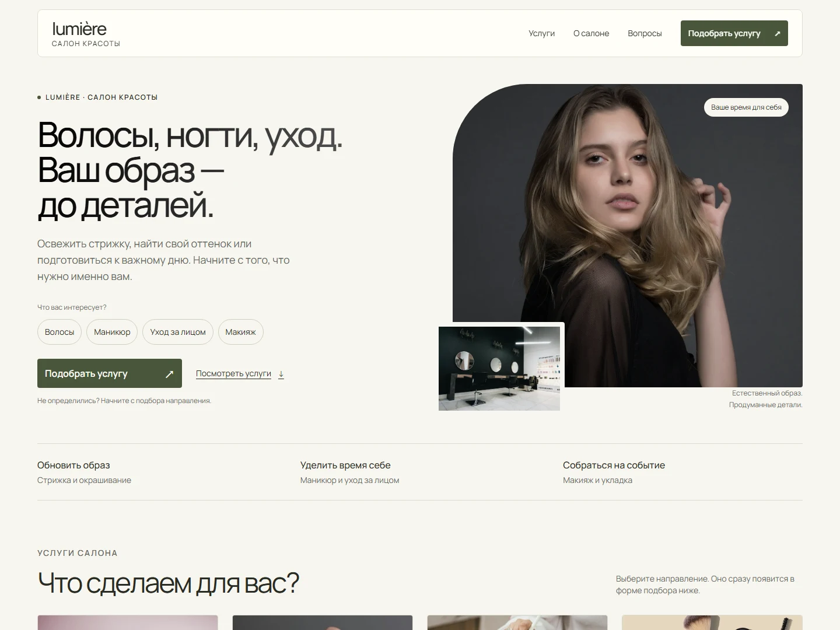840x630 pixels.
Task: Click header Подобрать услугу button
Action: point(734,33)
